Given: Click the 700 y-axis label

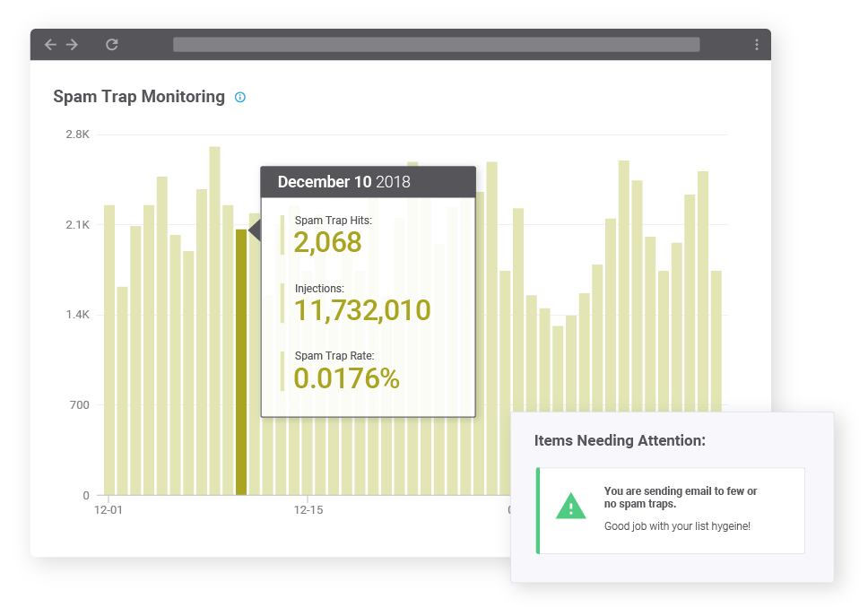Looking at the screenshot, I should pos(79,405).
